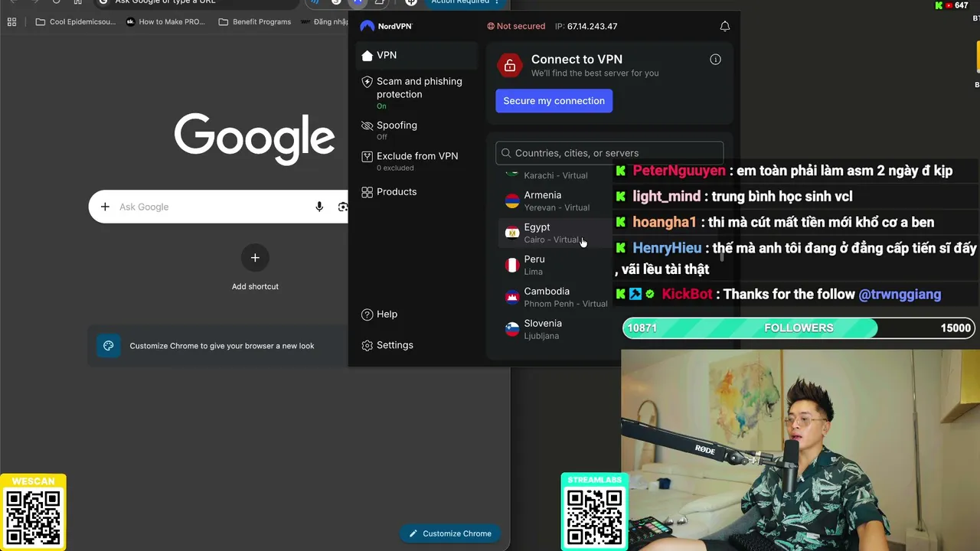Select the Egypt flag icon

pyautogui.click(x=512, y=233)
